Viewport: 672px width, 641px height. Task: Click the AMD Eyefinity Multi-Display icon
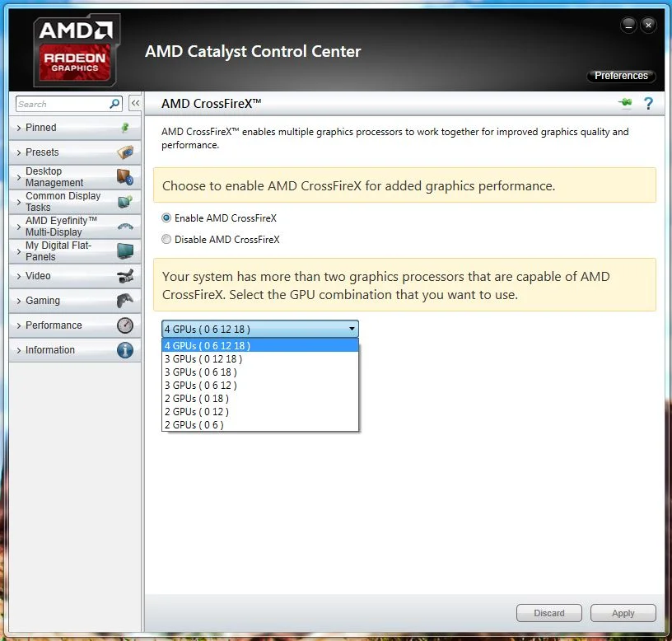[x=125, y=227]
